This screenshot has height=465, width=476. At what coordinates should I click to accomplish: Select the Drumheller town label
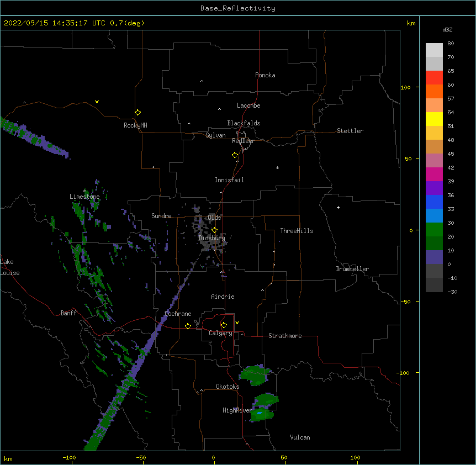(352, 269)
